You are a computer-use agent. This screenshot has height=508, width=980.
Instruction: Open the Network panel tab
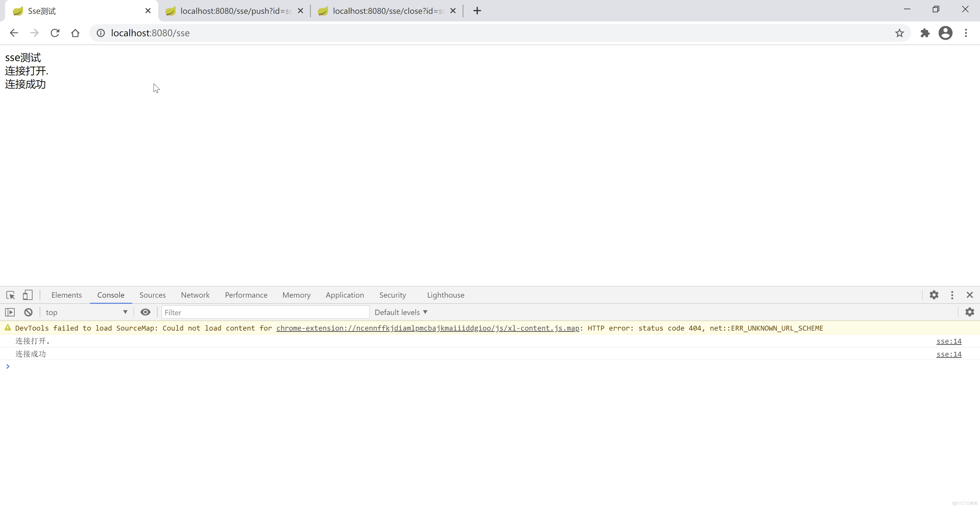195,295
